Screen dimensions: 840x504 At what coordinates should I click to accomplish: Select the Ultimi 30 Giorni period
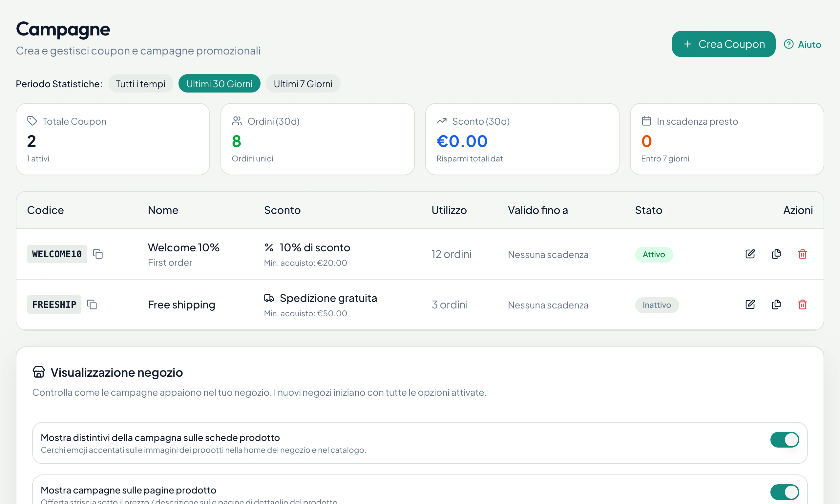219,84
